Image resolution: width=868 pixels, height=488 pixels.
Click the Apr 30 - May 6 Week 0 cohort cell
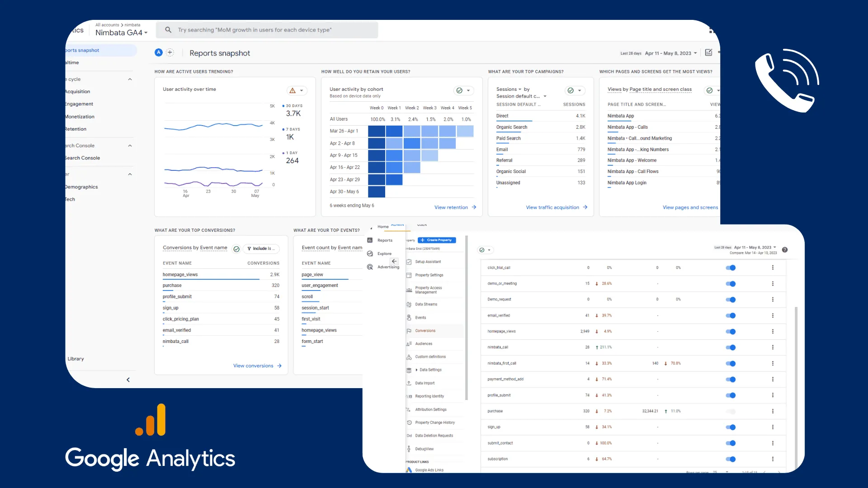376,192
